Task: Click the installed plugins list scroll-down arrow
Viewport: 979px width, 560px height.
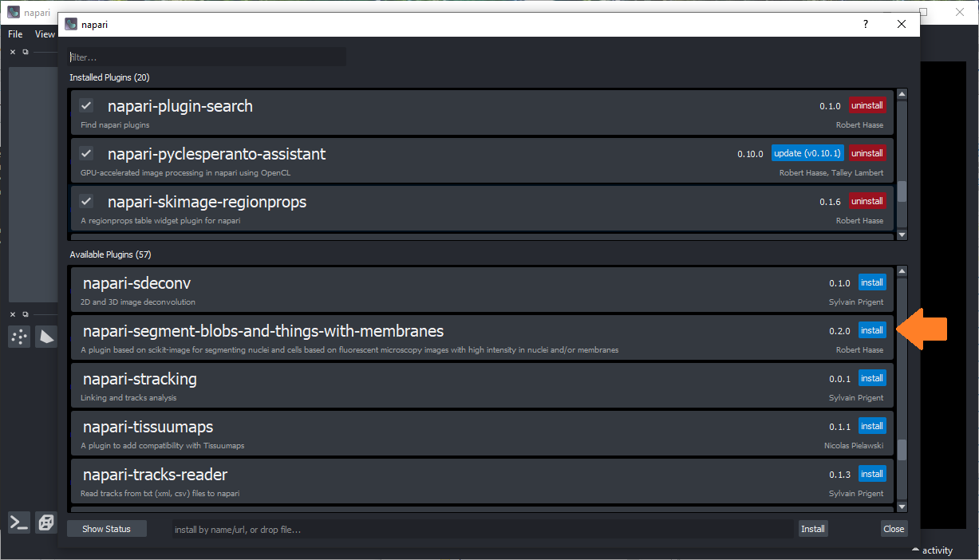Action: click(x=902, y=235)
